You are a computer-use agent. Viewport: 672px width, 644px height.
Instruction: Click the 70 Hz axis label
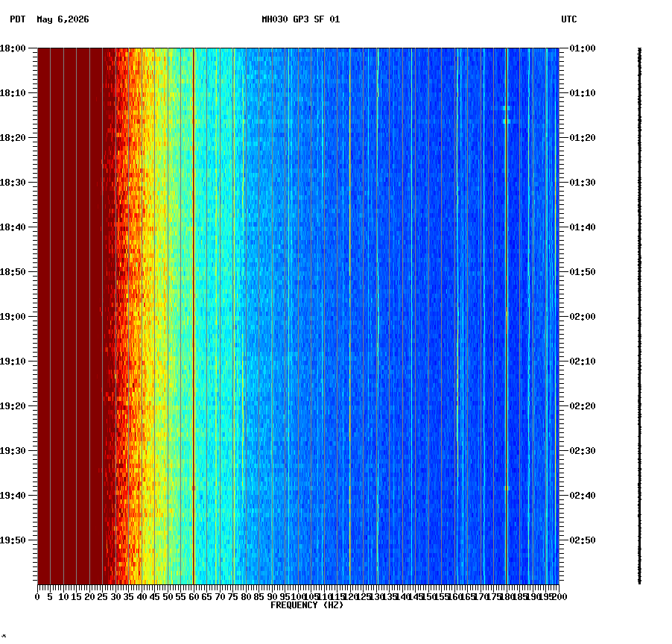tap(220, 597)
